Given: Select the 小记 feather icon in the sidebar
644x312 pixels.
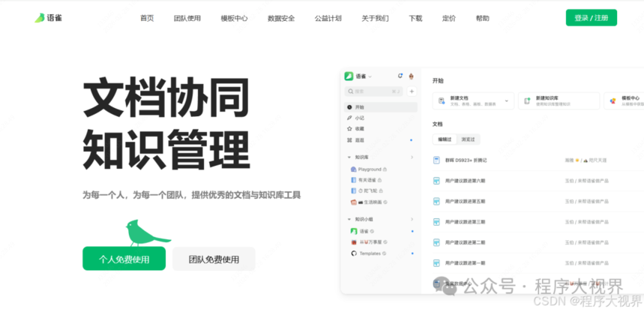Looking at the screenshot, I should (x=349, y=118).
